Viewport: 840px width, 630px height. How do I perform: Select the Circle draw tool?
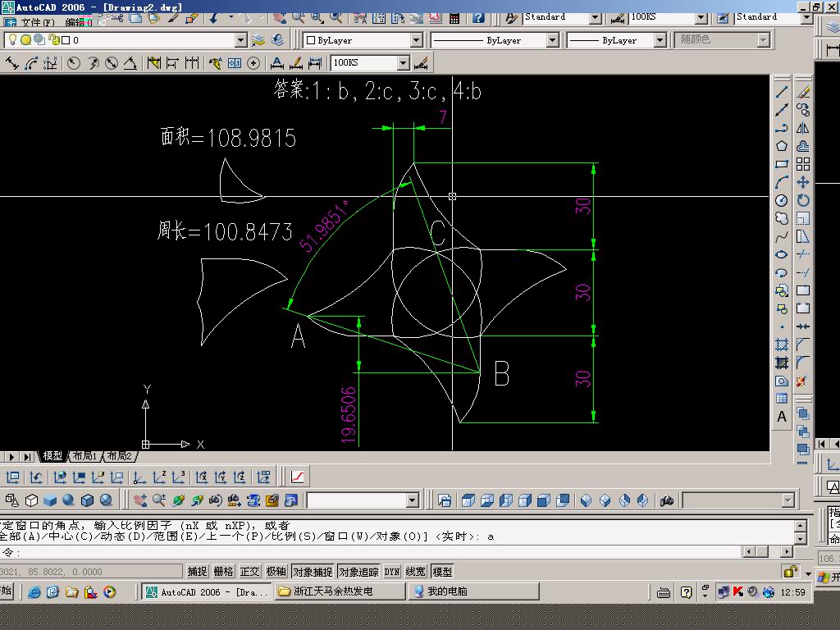point(782,200)
